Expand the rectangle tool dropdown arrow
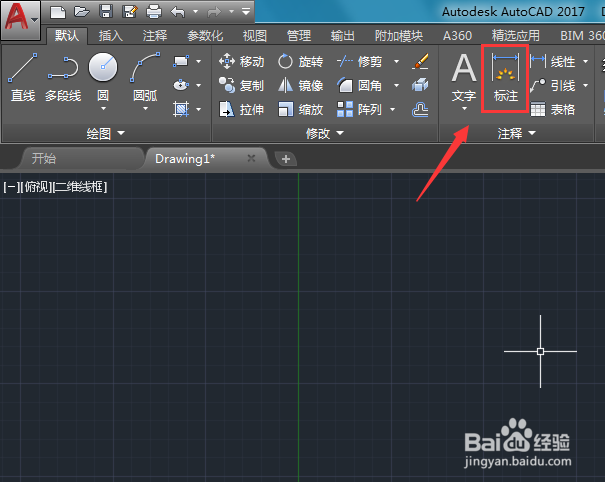The image size is (605, 482). (x=198, y=61)
